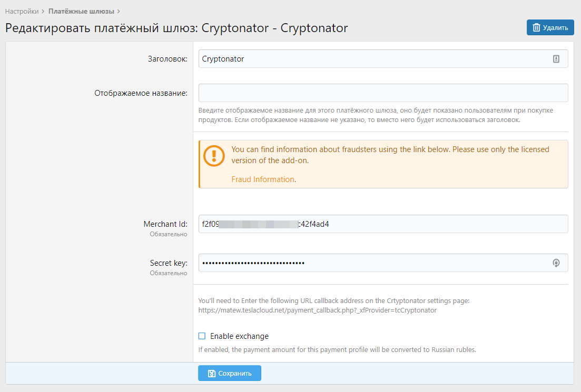Click the floppy disk icon on Сохранить button

pos(211,374)
